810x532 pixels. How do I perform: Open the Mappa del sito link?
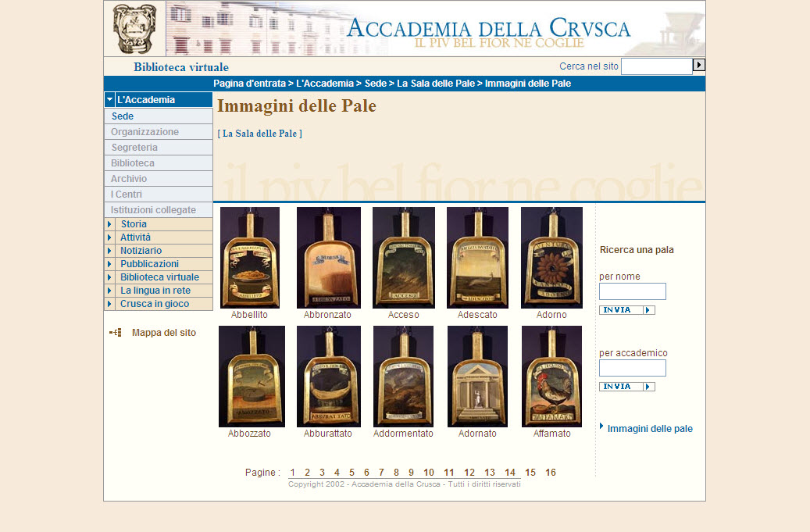pos(164,333)
